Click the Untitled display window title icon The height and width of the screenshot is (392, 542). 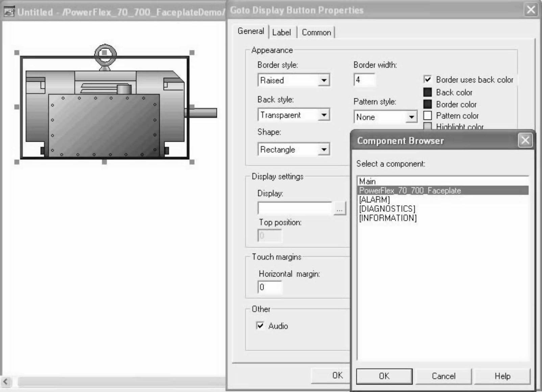tap(9, 11)
